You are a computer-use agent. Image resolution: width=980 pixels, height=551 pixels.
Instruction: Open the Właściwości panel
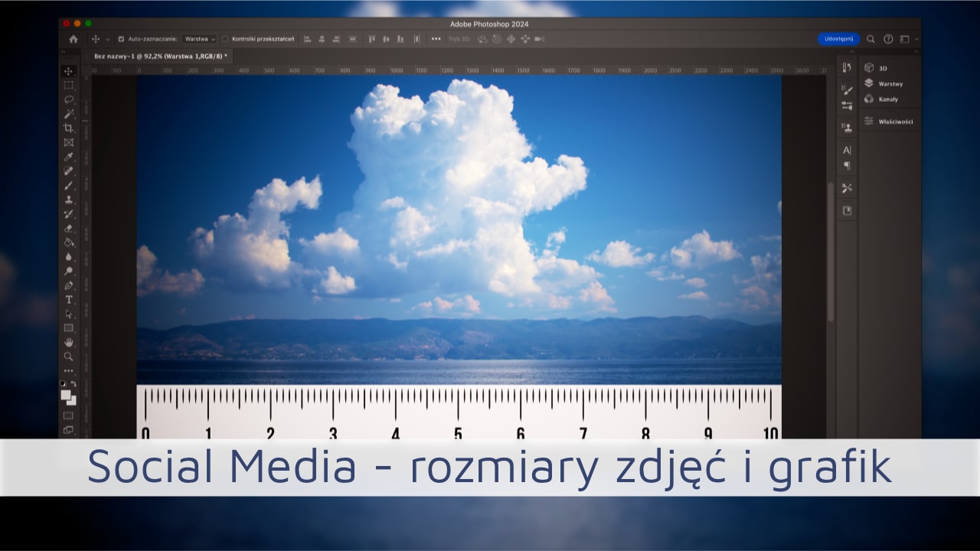[x=894, y=122]
